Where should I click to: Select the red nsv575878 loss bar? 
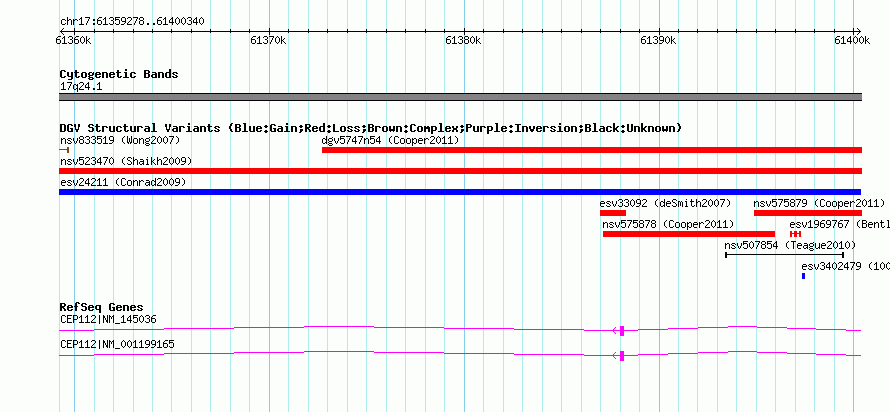click(689, 234)
